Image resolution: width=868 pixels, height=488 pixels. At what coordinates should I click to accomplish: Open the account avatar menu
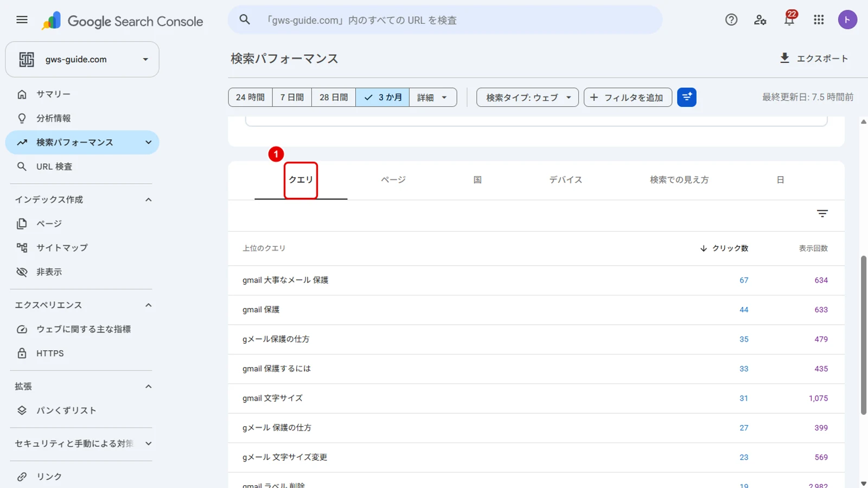point(847,20)
